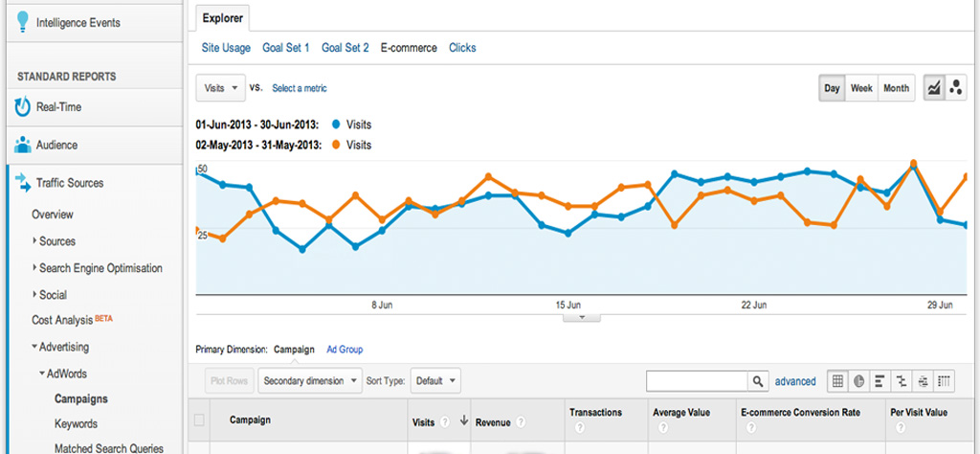Toggle graph interval to Month

(896, 88)
